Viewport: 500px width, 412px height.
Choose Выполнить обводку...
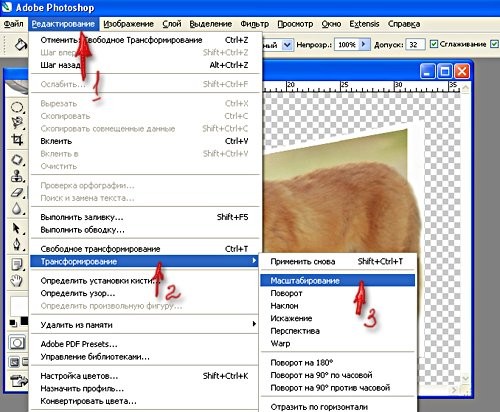click(x=145, y=230)
